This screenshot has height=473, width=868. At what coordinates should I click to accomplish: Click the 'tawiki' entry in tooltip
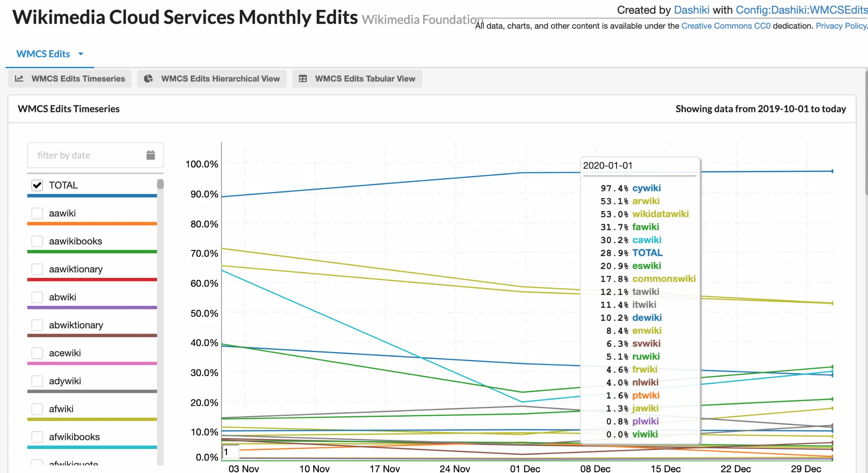pyautogui.click(x=645, y=292)
